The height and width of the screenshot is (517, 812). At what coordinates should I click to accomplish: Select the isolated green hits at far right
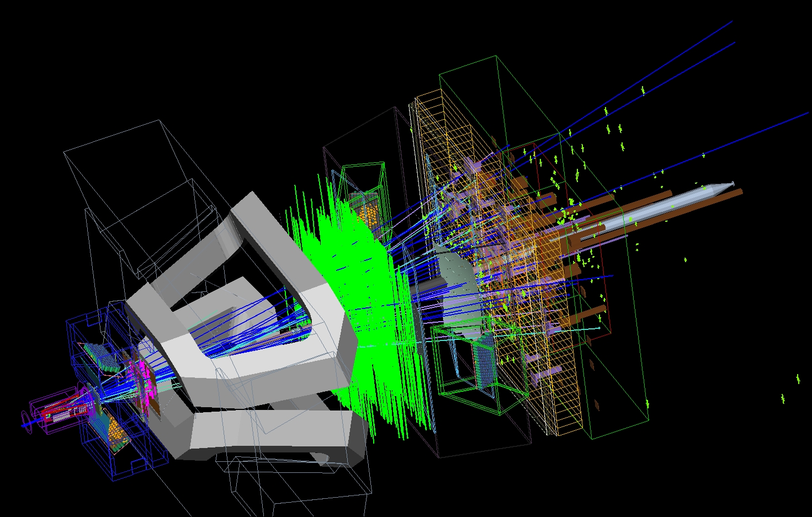[798, 379]
